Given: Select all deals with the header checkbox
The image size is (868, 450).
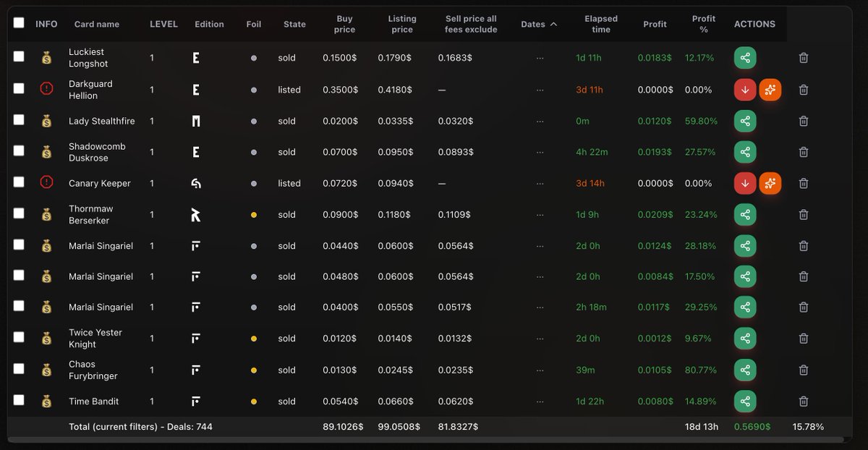Looking at the screenshot, I should (x=19, y=22).
